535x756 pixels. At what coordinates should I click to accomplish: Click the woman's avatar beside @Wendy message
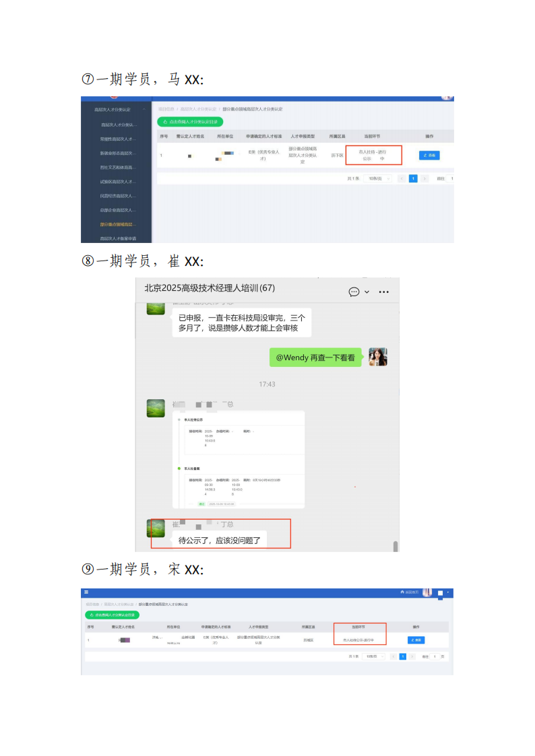coord(378,357)
